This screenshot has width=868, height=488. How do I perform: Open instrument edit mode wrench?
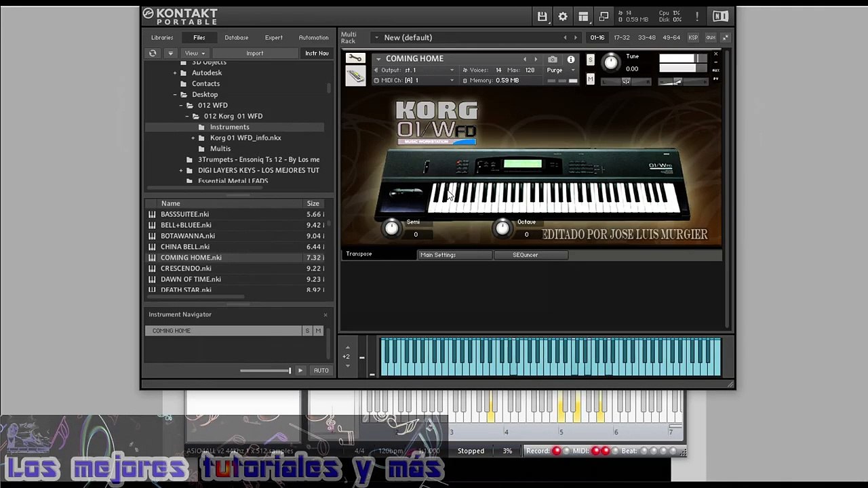[355, 58]
